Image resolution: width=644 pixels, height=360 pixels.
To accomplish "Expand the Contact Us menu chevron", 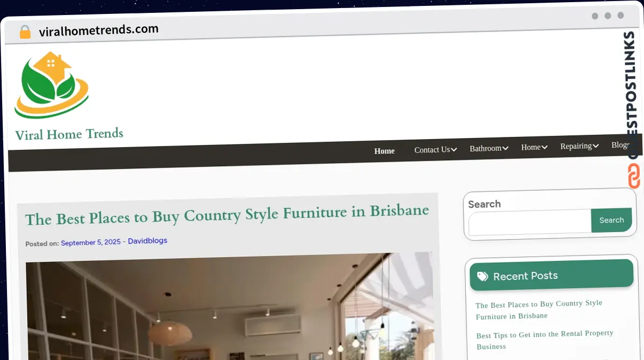I will 454,149.
